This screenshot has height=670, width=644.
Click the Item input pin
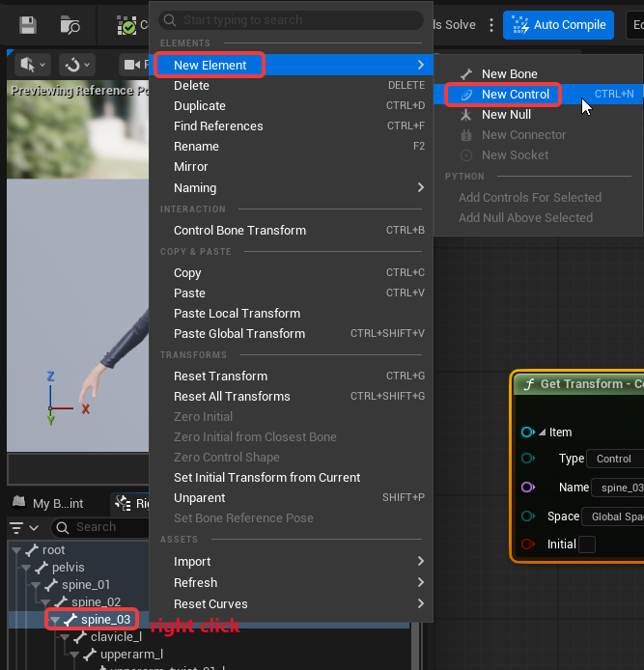(x=528, y=432)
